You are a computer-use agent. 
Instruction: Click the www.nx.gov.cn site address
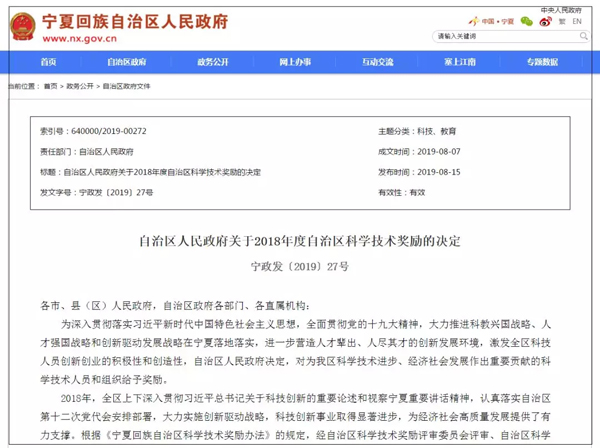tap(76, 39)
